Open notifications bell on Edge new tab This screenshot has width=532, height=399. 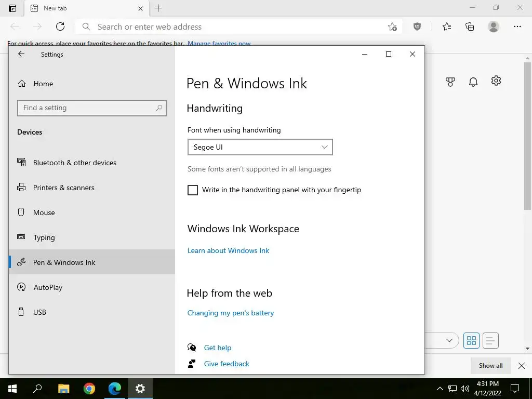click(x=473, y=82)
